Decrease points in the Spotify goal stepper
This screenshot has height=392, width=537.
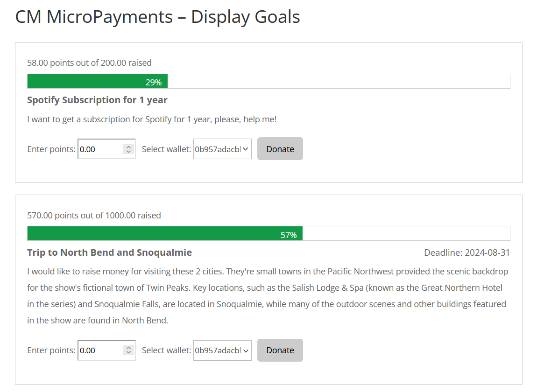click(128, 152)
